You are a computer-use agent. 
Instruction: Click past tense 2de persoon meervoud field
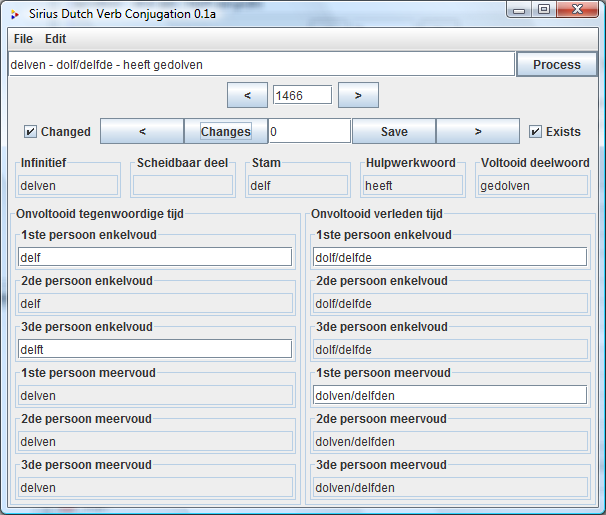(x=450, y=441)
